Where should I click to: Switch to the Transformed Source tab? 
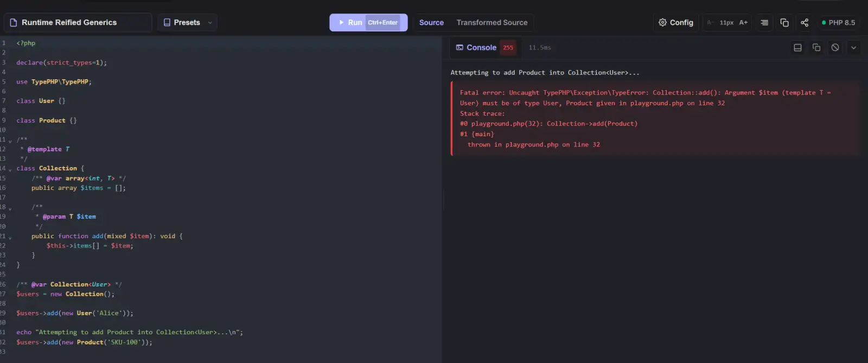(x=492, y=22)
